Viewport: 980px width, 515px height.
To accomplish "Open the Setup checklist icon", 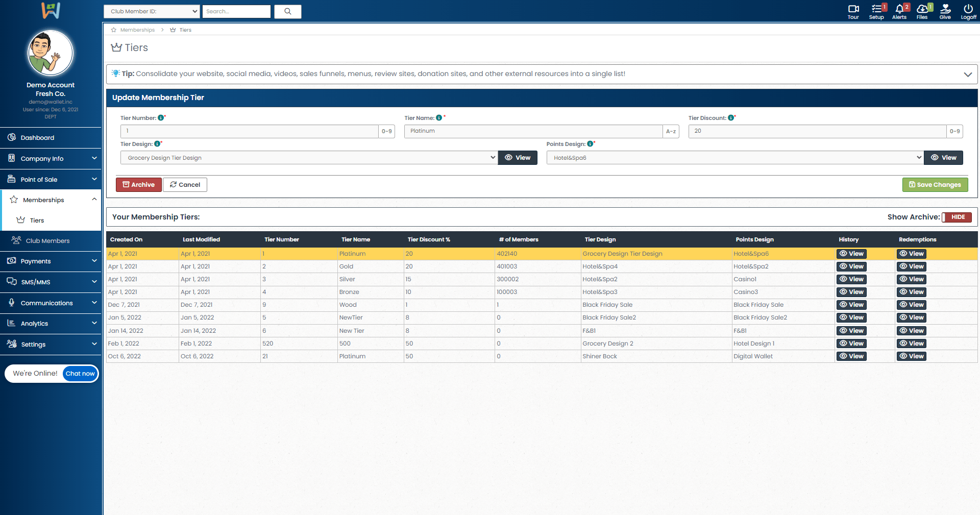I will [876, 9].
